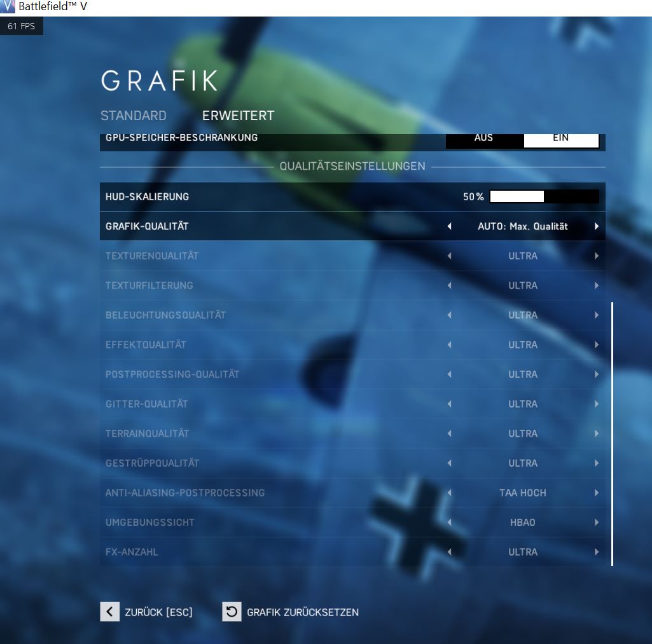Screen dimensions: 652x644
Task: Set GPU-Speicher-Beschränkung to AUS
Action: (x=485, y=140)
